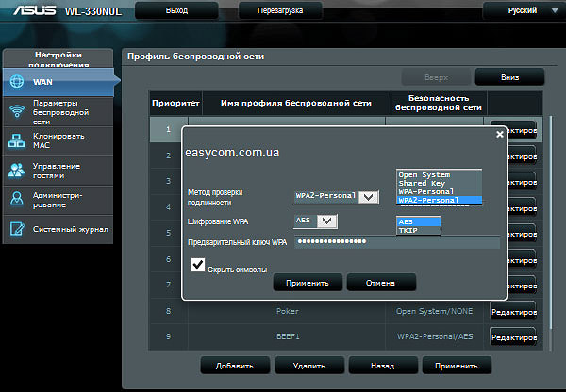Click the Вниз move down button
The width and height of the screenshot is (566, 392).
[x=509, y=77]
